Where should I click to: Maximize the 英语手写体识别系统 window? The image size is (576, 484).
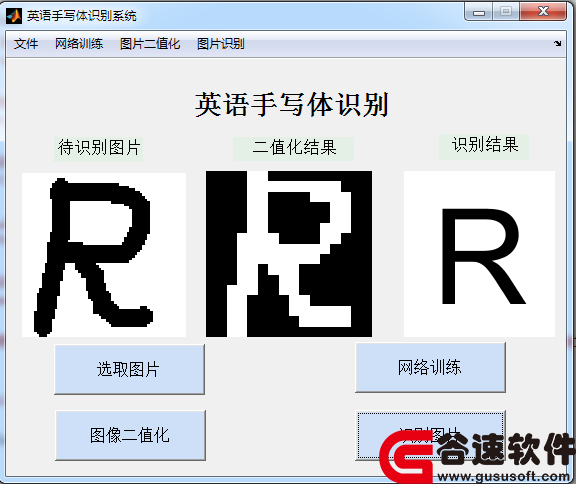[505, 12]
